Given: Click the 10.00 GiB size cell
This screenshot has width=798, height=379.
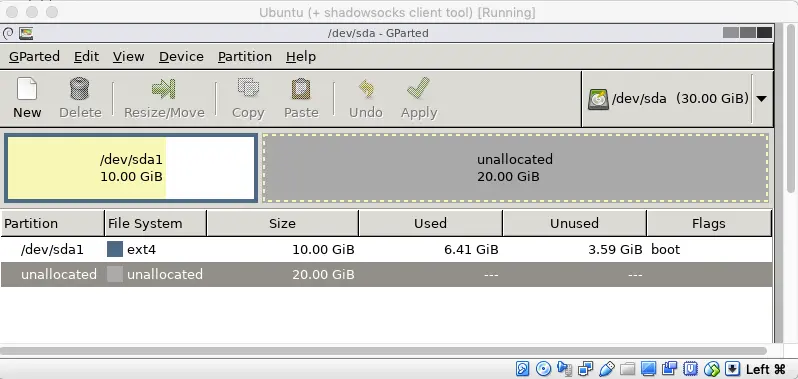Looking at the screenshot, I should [323, 250].
